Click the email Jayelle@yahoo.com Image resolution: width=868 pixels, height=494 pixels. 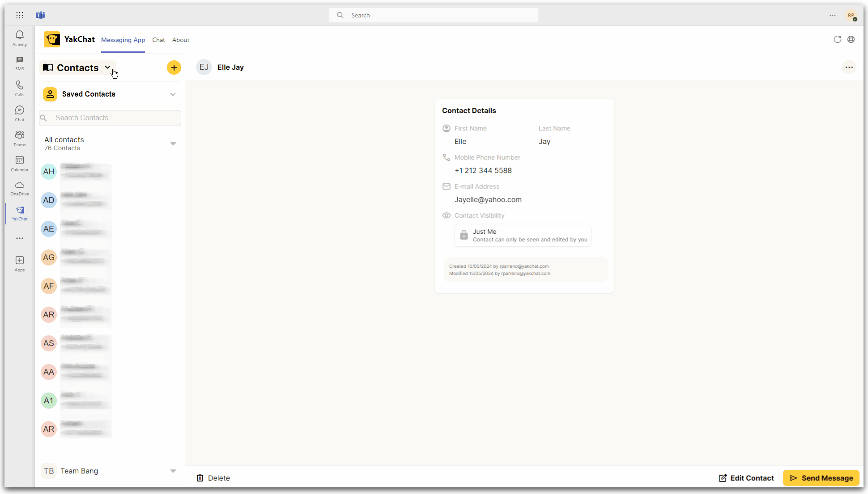click(488, 199)
